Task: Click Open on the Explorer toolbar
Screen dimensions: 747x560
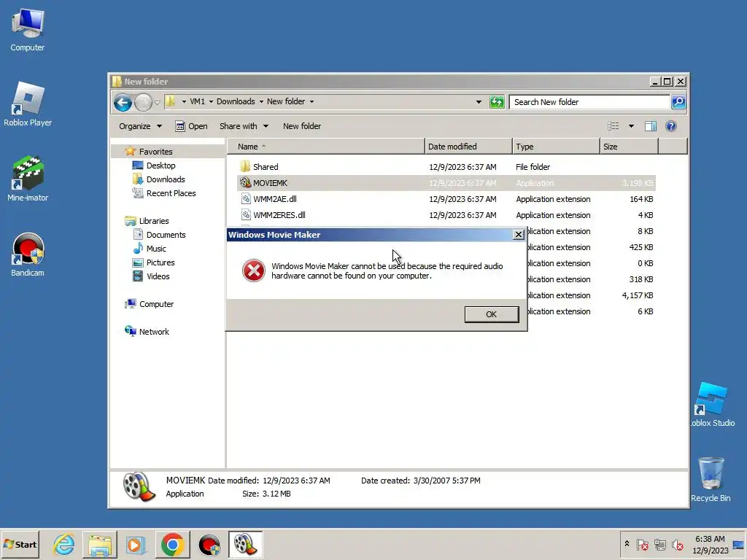Action: click(x=192, y=126)
